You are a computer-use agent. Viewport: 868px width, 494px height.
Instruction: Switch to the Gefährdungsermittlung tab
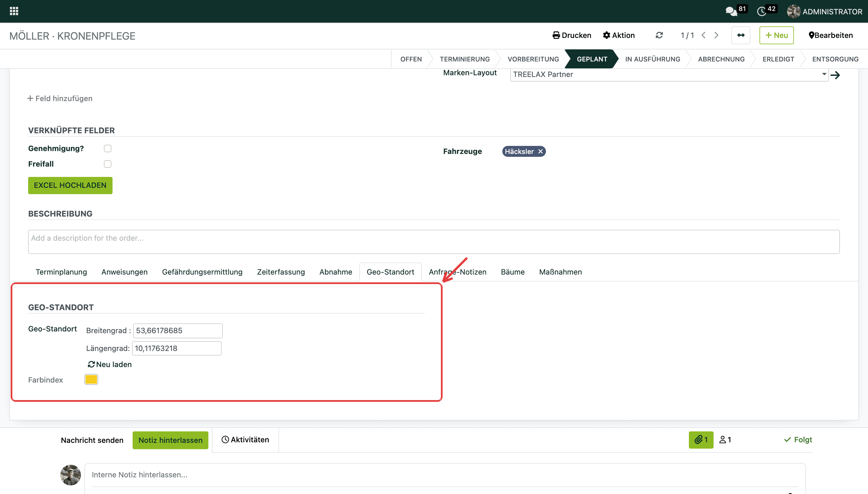[202, 272]
